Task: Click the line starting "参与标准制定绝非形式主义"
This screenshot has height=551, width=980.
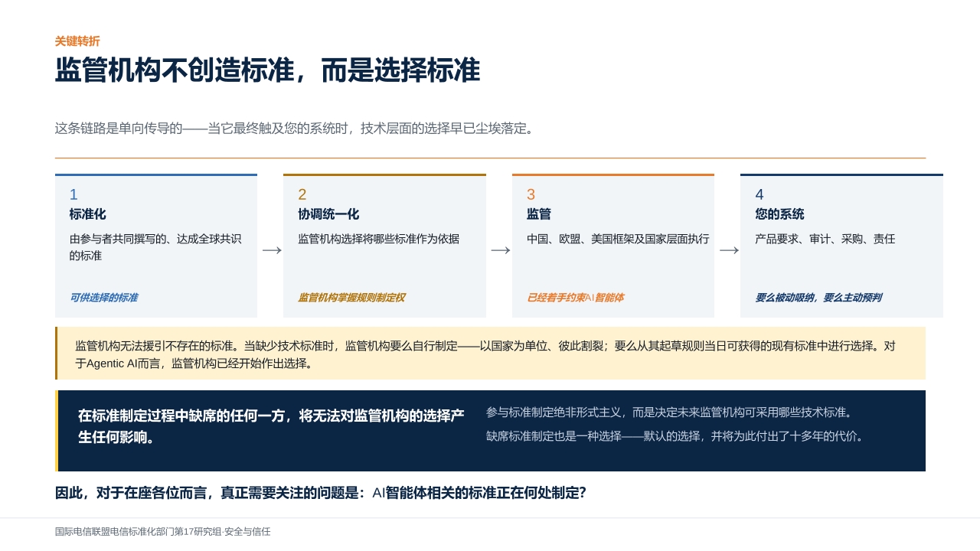Action: 671,412
